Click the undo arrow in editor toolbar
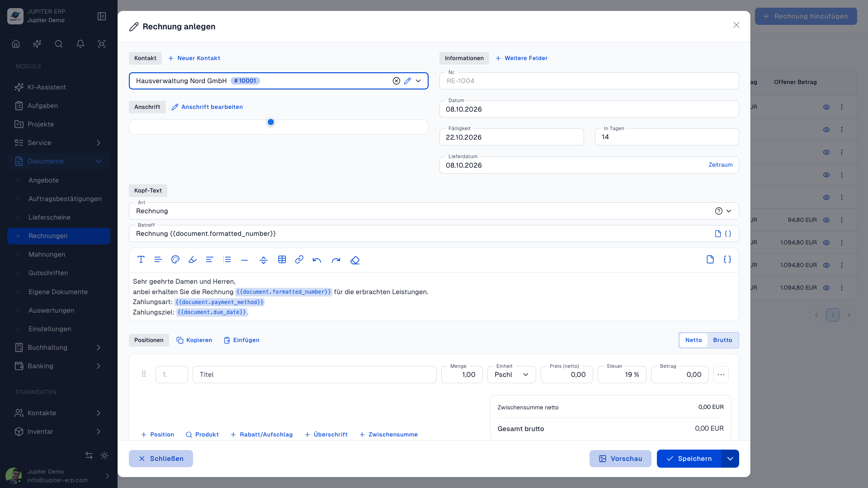Image resolution: width=868 pixels, height=488 pixels. coord(317,260)
